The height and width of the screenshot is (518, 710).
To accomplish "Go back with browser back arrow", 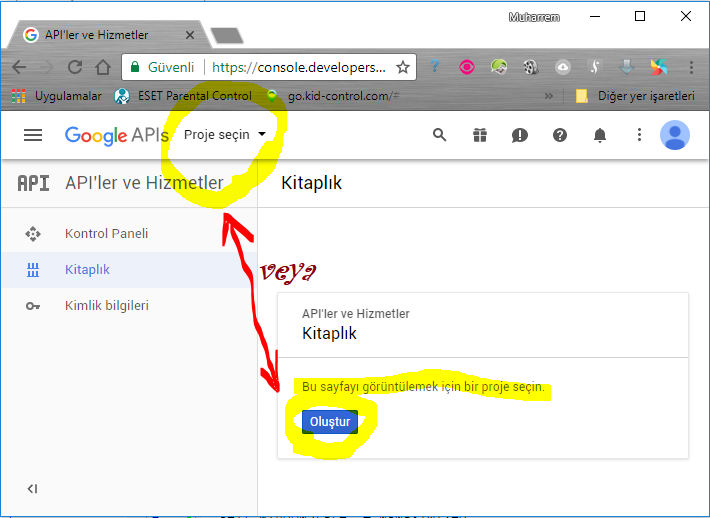I will [19, 67].
